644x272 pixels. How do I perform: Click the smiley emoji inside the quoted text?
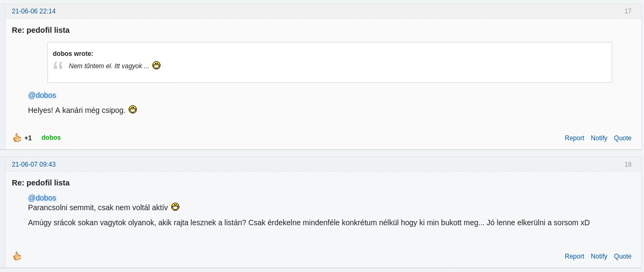(156, 65)
